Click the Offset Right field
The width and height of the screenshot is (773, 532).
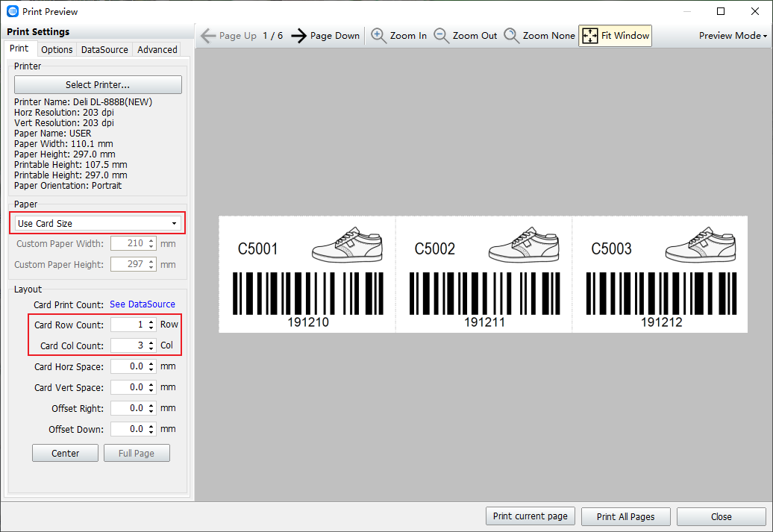point(129,408)
